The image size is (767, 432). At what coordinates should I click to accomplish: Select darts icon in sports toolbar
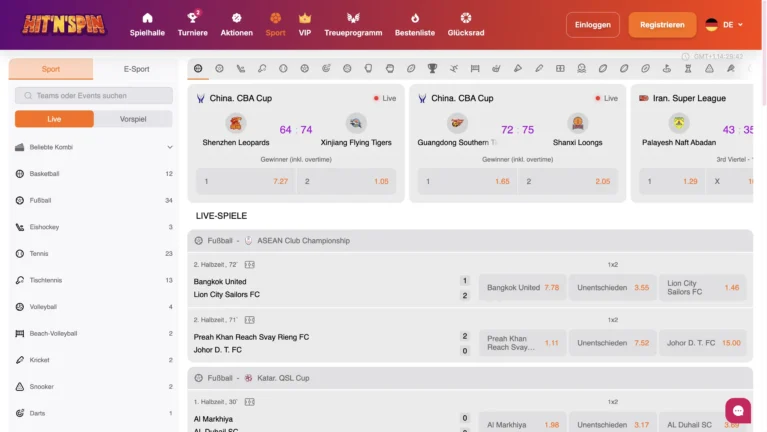(326, 68)
